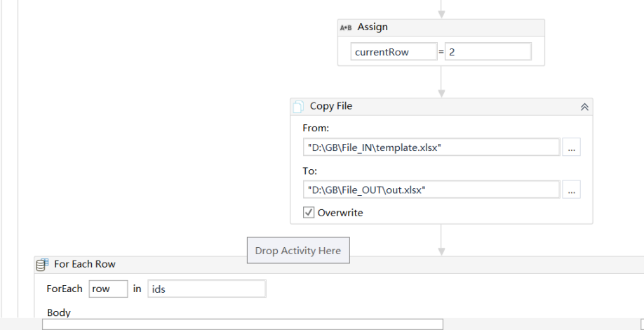This screenshot has height=330, width=644.
Task: Click the Overwrite label text
Action: (x=340, y=213)
